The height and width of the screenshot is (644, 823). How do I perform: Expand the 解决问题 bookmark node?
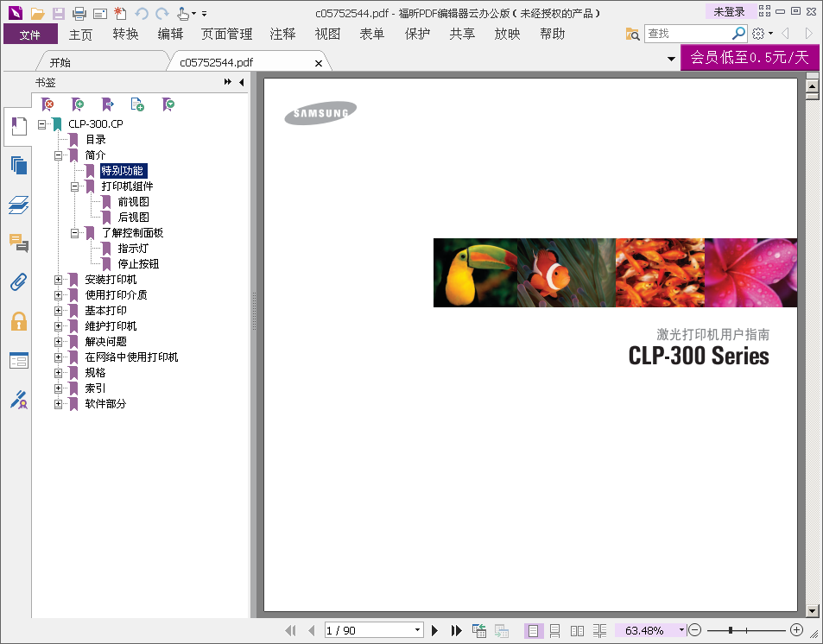pos(58,342)
